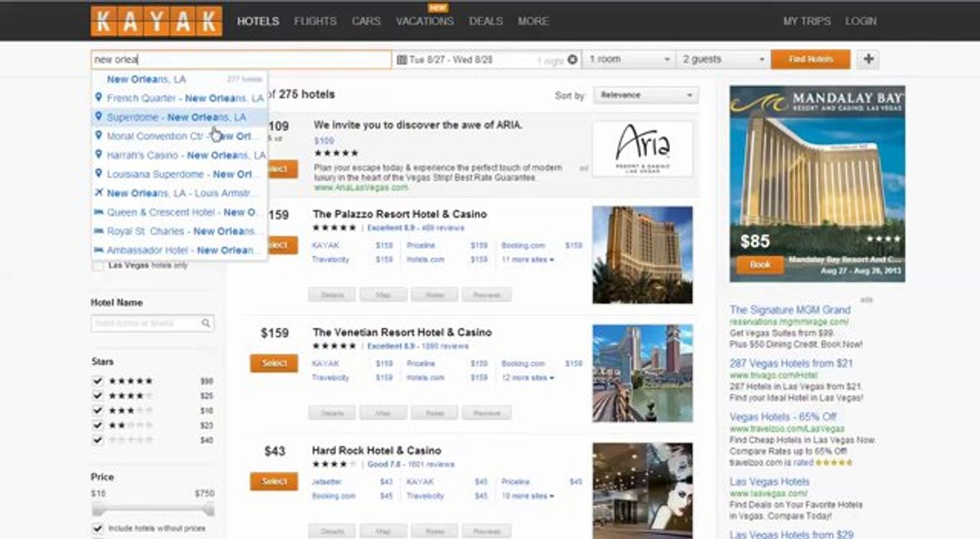
Task: Focus the new orlea destination search field
Action: (x=241, y=59)
